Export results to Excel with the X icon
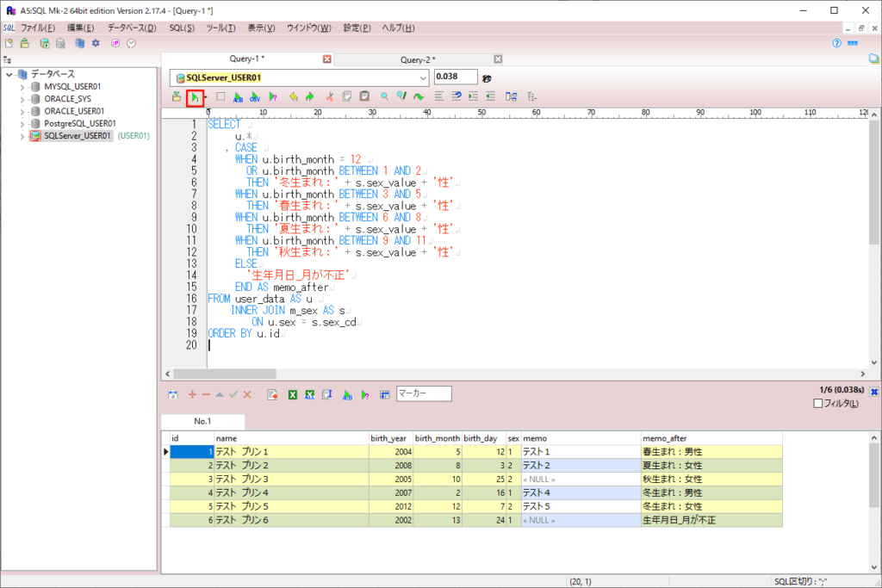The height and width of the screenshot is (588, 882). pyautogui.click(x=292, y=394)
